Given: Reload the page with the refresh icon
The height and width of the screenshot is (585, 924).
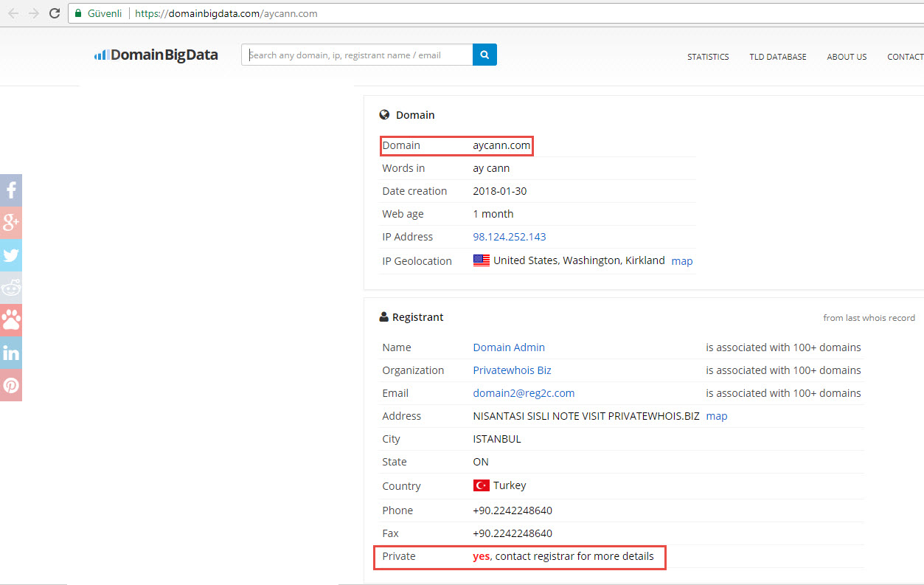Looking at the screenshot, I should 54,13.
